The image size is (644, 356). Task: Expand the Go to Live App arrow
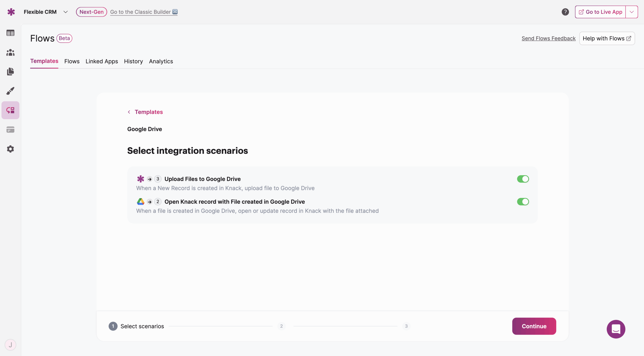coord(631,12)
